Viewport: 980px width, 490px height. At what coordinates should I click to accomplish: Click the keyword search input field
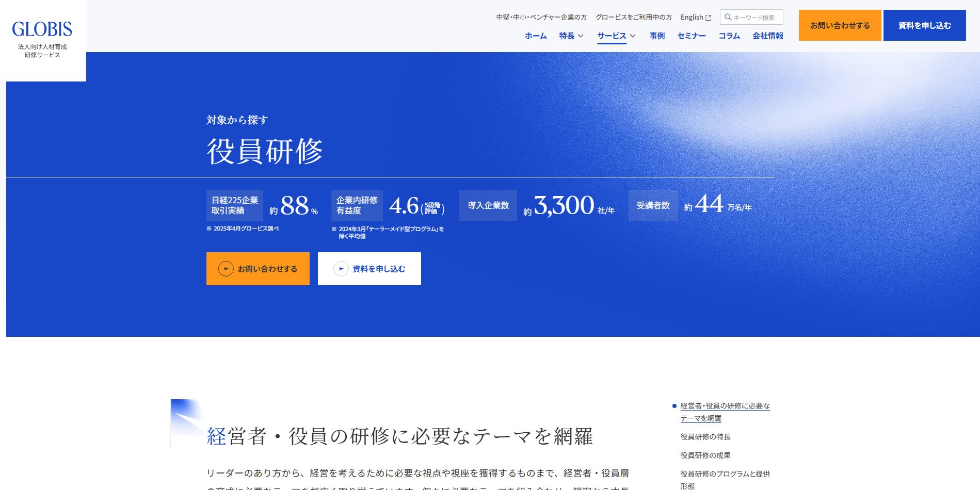(756, 18)
